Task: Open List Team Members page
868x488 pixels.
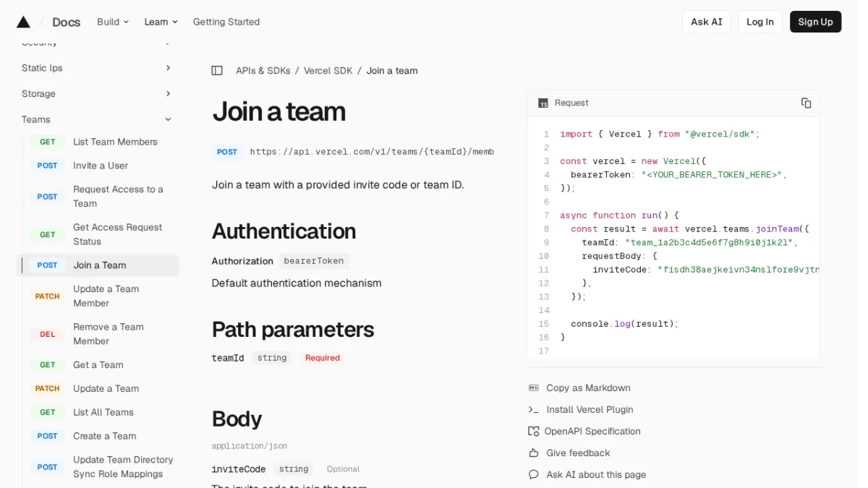Action: 115,142
